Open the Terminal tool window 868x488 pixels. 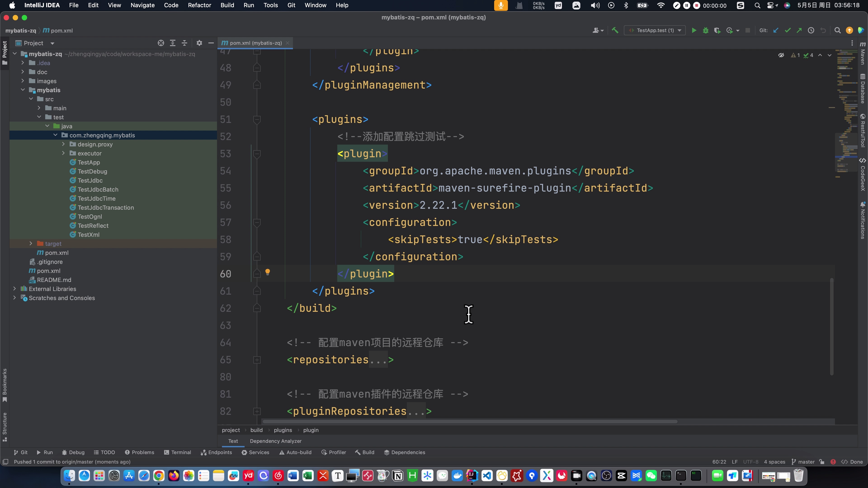click(177, 452)
